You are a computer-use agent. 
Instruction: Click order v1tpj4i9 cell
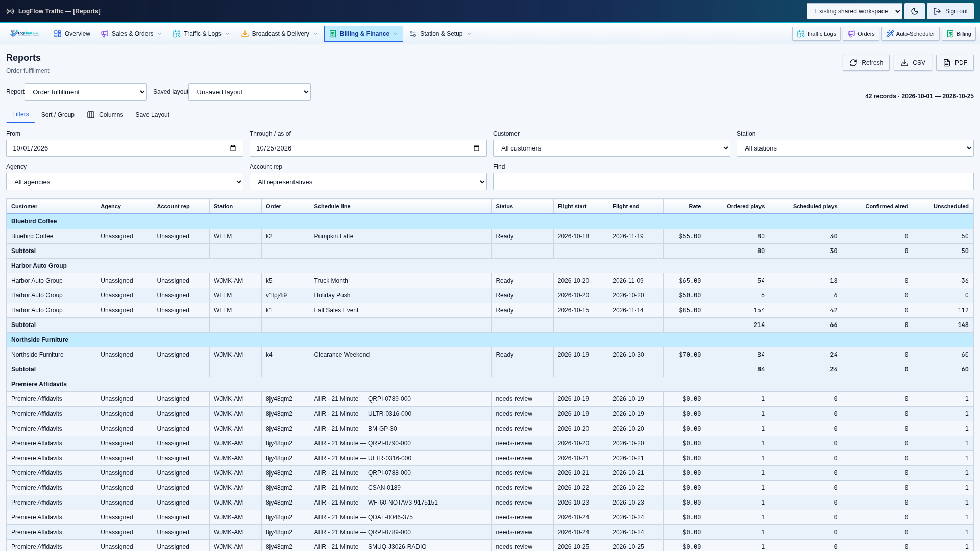tap(285, 295)
